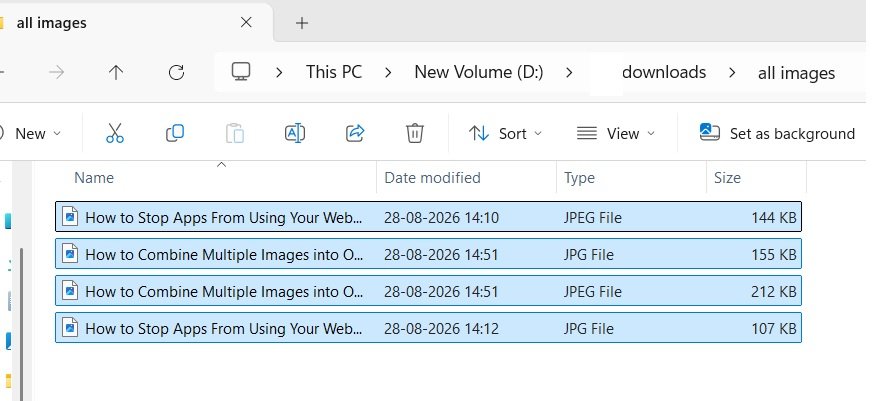
Task: Click the Share icon in toolbar
Action: [355, 133]
